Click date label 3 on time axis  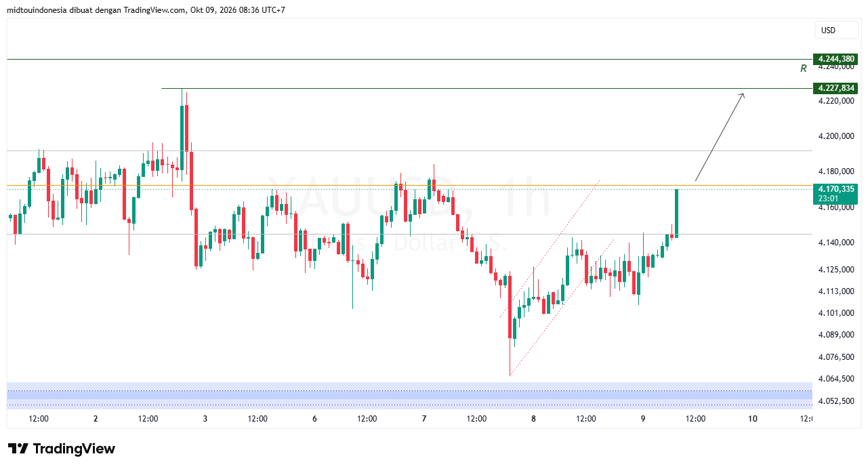tap(205, 419)
